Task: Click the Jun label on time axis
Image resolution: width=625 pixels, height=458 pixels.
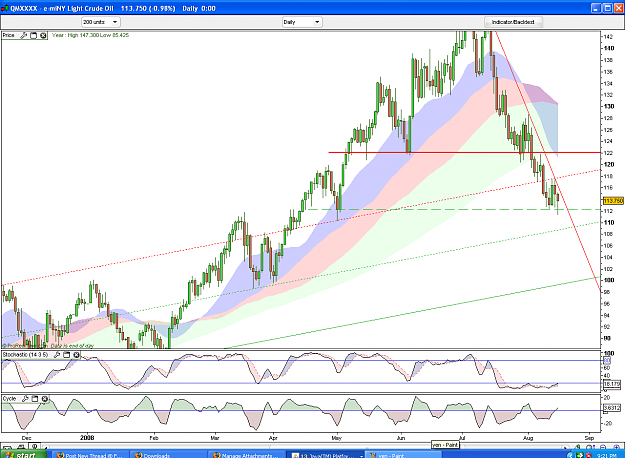Action: click(401, 438)
